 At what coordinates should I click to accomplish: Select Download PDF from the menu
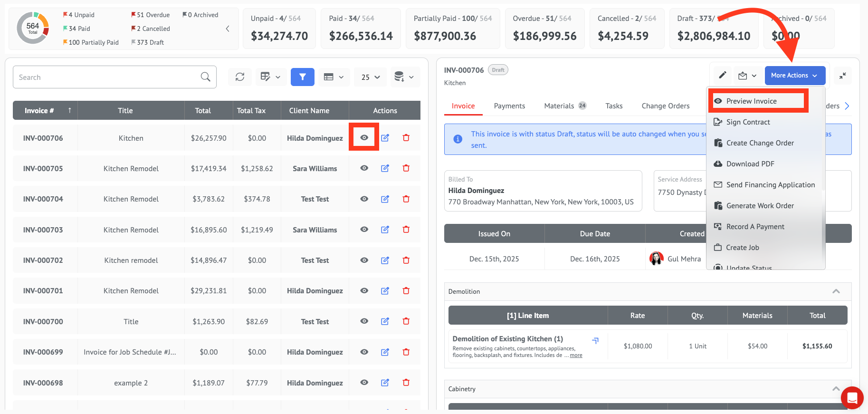coord(750,164)
